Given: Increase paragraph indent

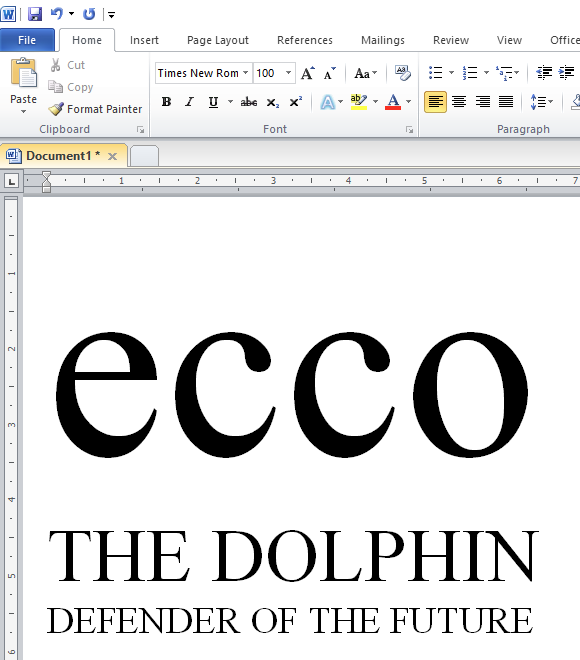Looking at the screenshot, I should tap(567, 73).
